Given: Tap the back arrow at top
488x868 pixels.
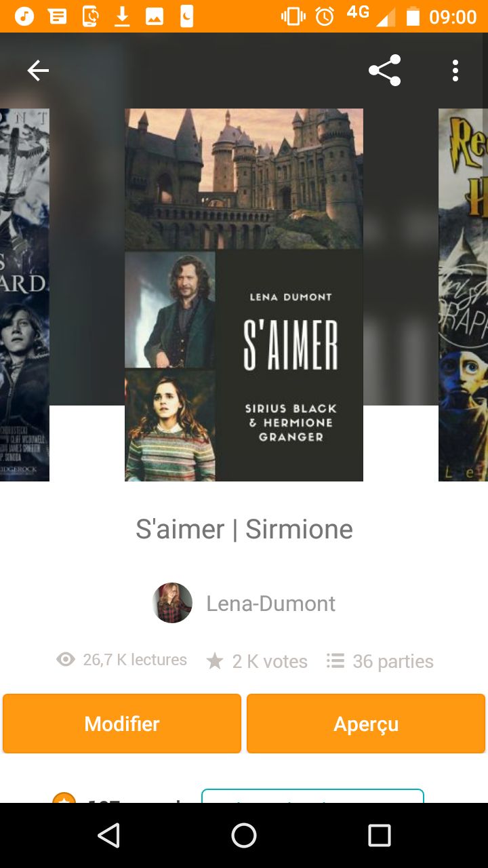Looking at the screenshot, I should (38, 71).
